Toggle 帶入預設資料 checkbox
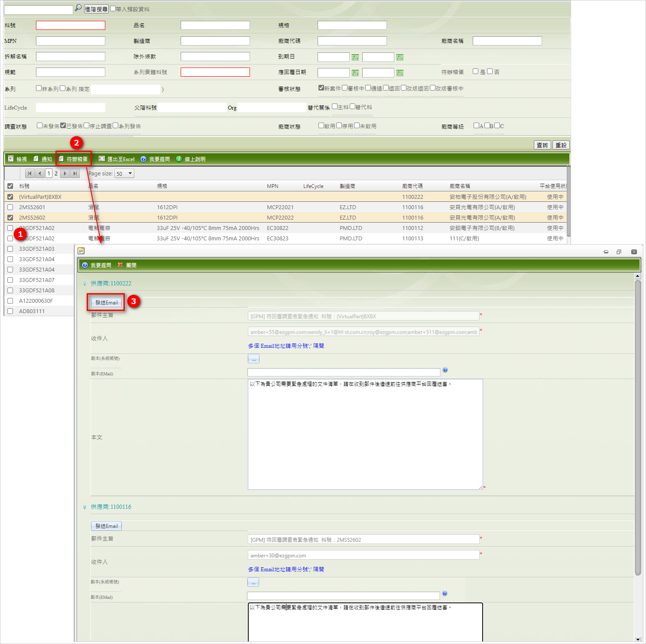This screenshot has height=644, width=646. pyautogui.click(x=113, y=8)
